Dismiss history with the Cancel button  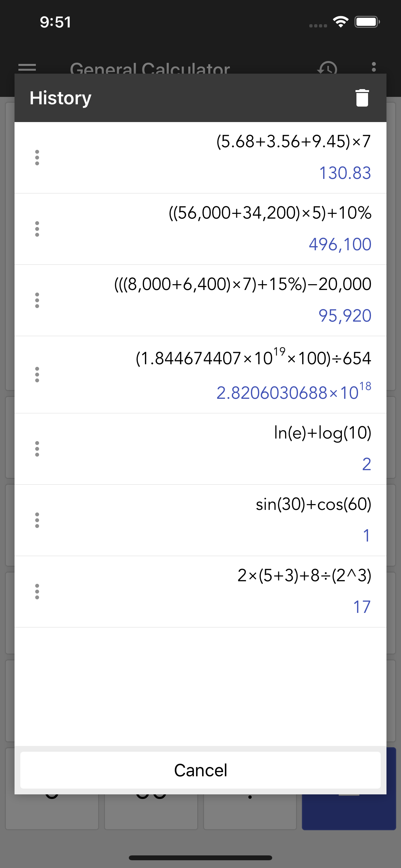pyautogui.click(x=200, y=770)
